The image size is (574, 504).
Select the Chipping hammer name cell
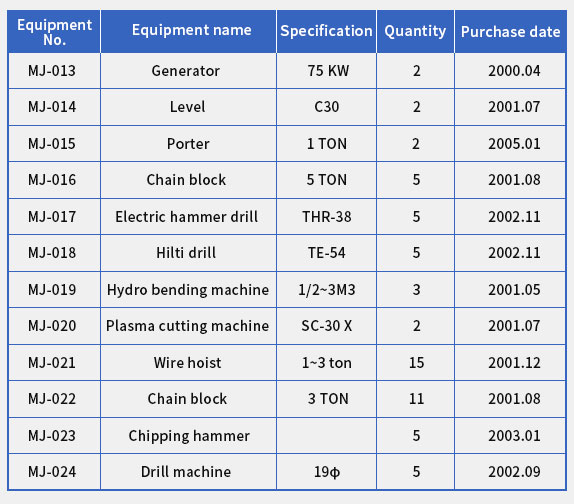pos(189,436)
